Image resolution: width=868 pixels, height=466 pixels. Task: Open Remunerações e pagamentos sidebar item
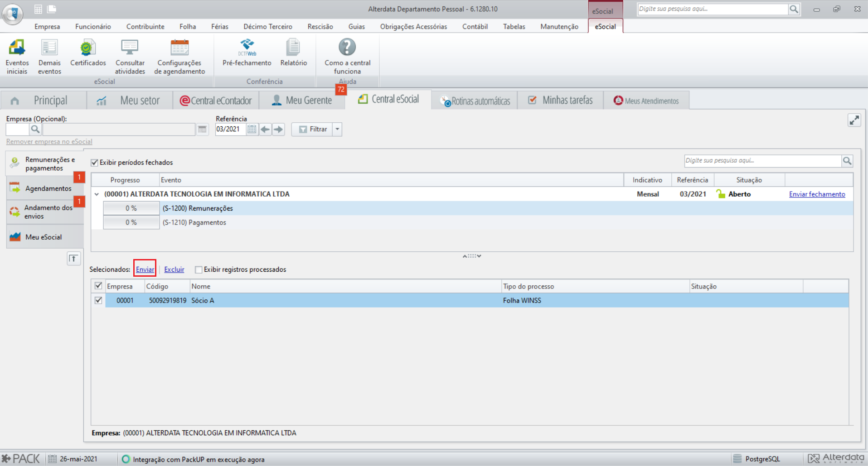(x=44, y=164)
